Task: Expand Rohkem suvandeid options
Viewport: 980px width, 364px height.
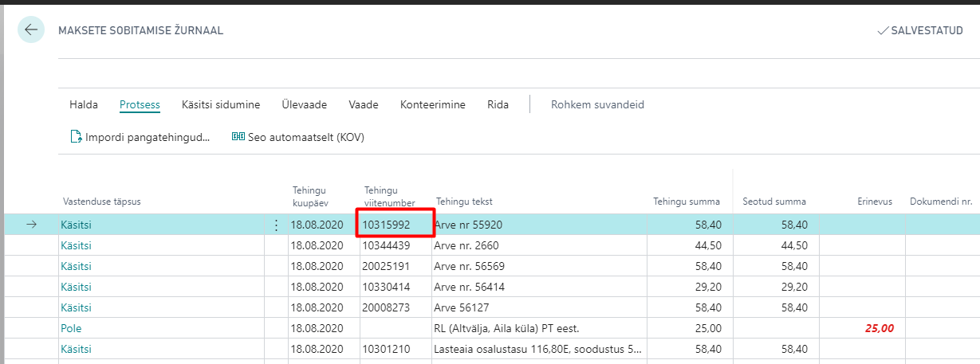Action: [597, 104]
